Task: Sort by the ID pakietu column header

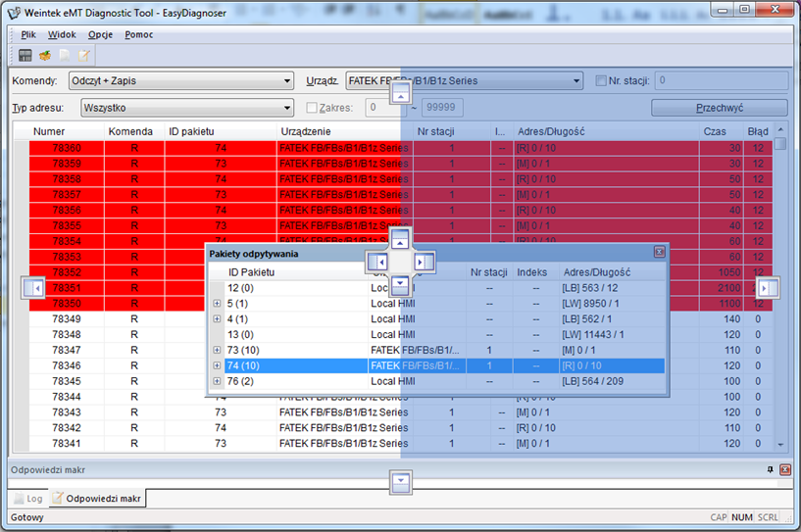Action: coord(221,131)
